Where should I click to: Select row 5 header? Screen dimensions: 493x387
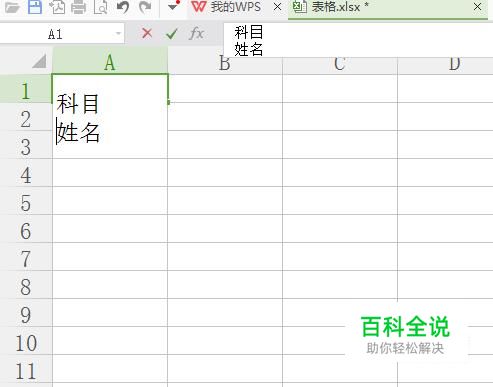pos(26,201)
